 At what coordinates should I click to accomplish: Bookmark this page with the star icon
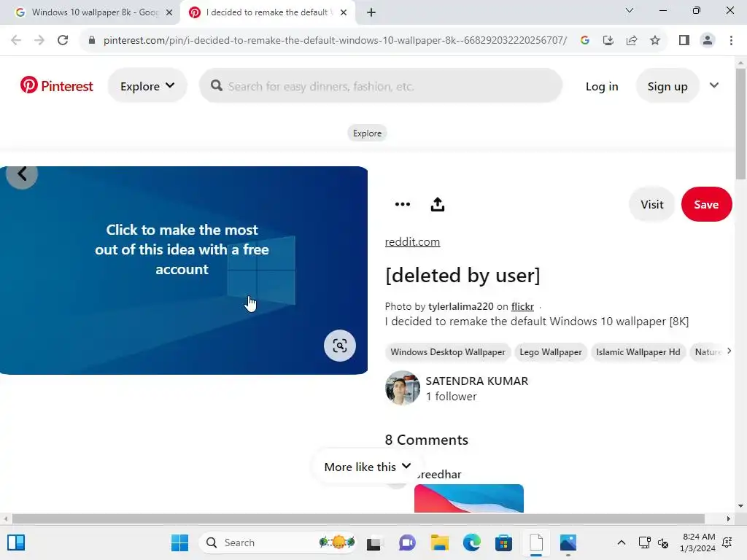point(655,41)
